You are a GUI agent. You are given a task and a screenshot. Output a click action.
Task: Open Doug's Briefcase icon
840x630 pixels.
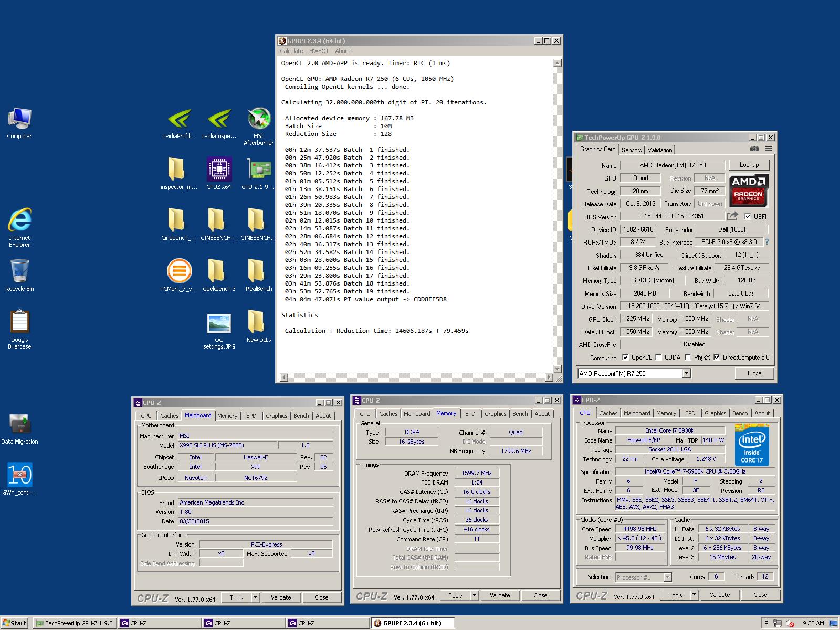point(19,329)
